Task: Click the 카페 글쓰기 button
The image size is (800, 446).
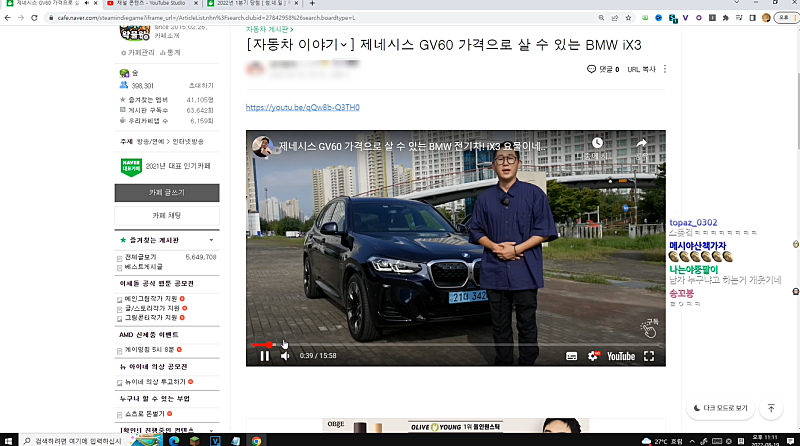Action: tap(167, 193)
